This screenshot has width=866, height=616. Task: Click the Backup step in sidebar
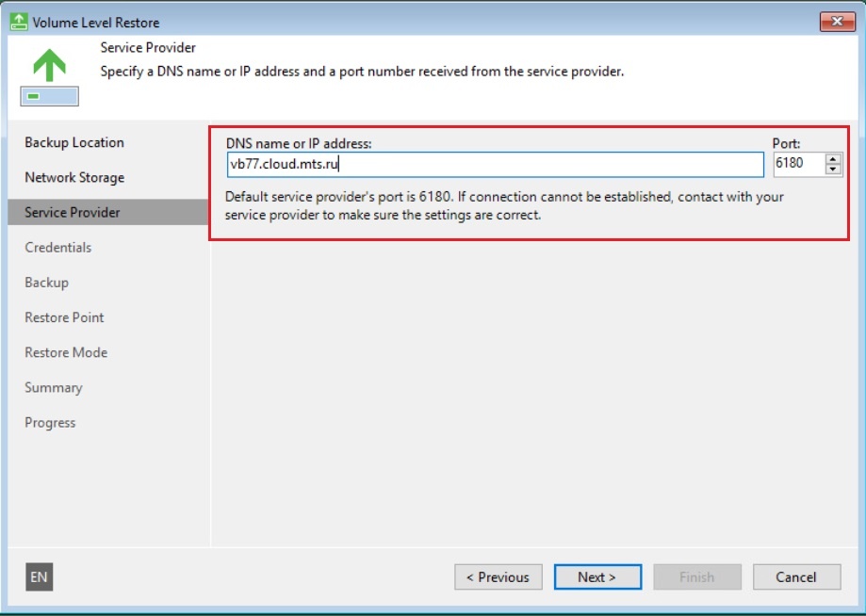point(47,283)
